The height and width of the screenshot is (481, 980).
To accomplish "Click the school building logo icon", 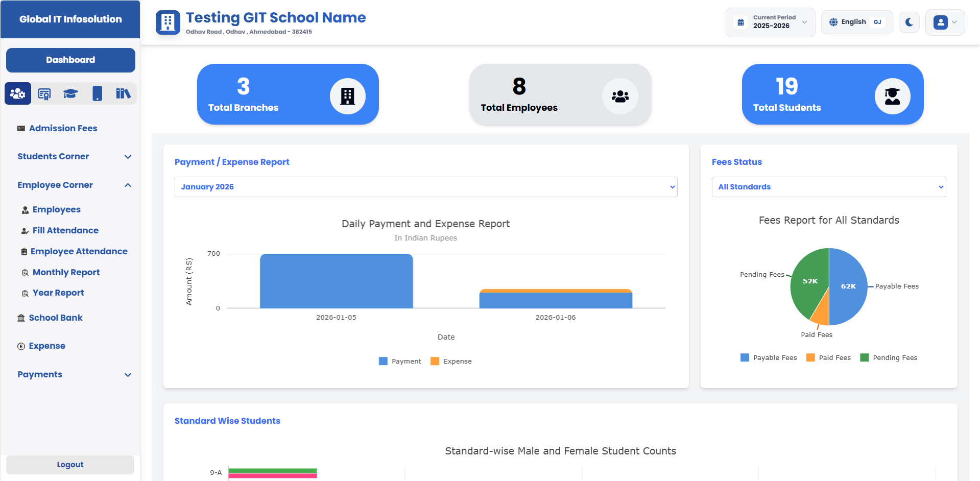I will click(x=168, y=22).
